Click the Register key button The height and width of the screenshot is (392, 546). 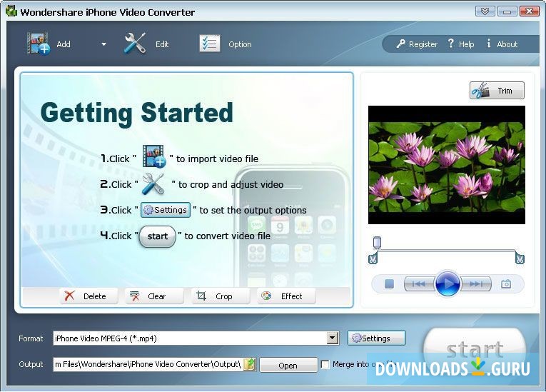417,44
